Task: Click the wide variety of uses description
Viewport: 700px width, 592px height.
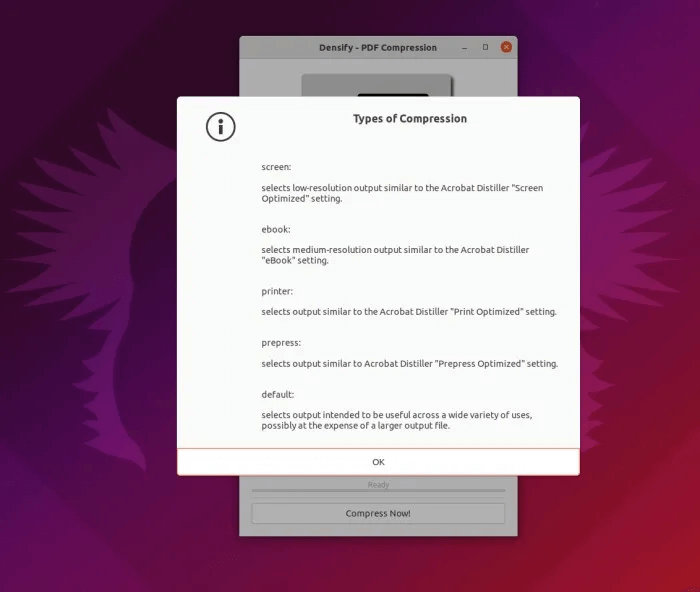Action: (397, 420)
